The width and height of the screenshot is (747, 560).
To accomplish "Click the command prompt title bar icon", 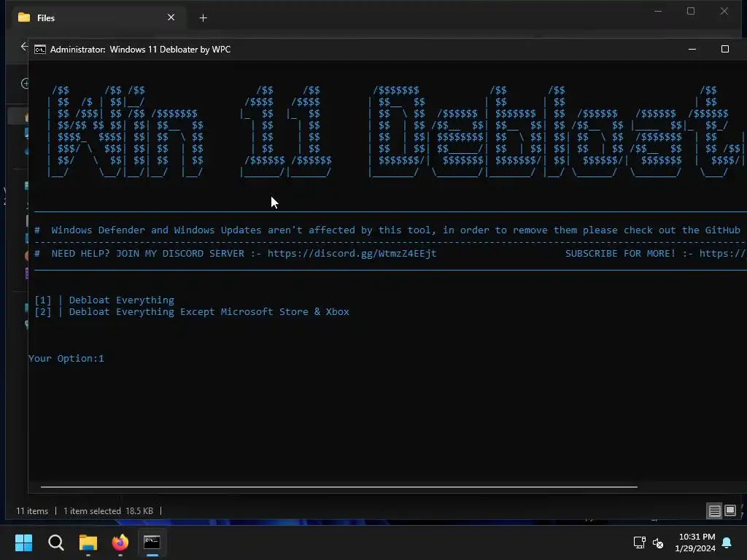I will (x=40, y=50).
